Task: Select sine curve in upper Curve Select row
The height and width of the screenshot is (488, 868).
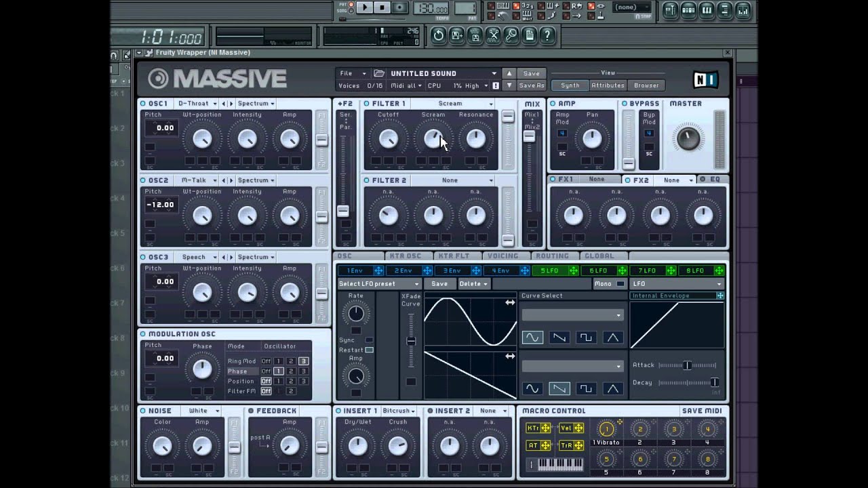Action: (x=532, y=337)
